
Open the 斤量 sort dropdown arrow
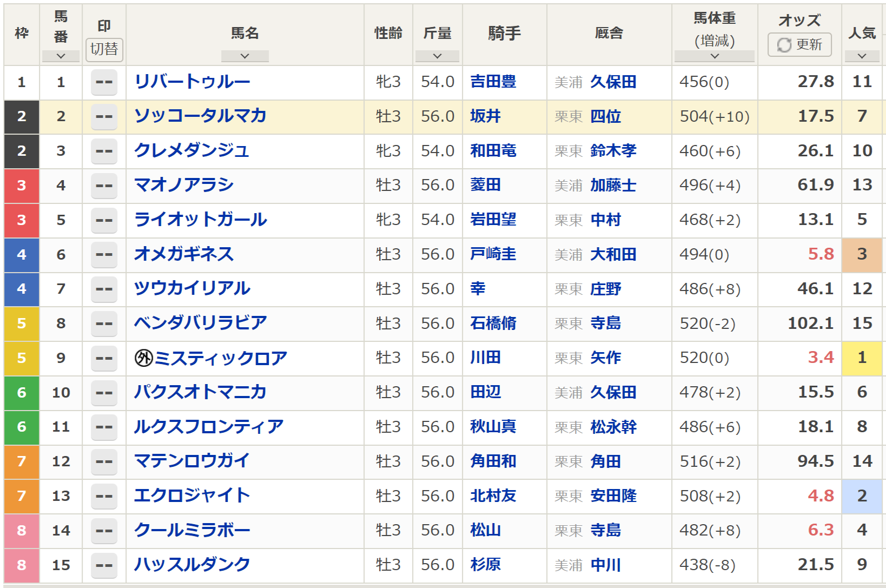click(437, 56)
